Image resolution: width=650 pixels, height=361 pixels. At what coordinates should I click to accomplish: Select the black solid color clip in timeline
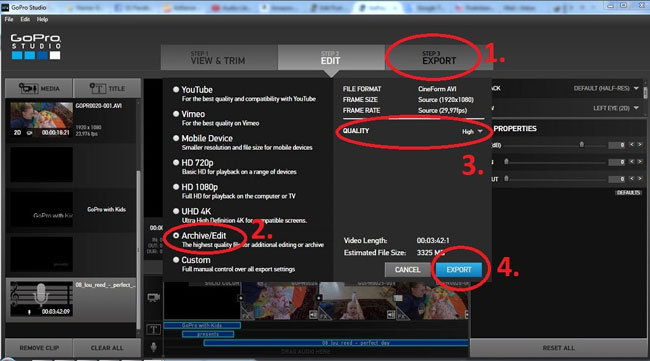click(x=202, y=301)
